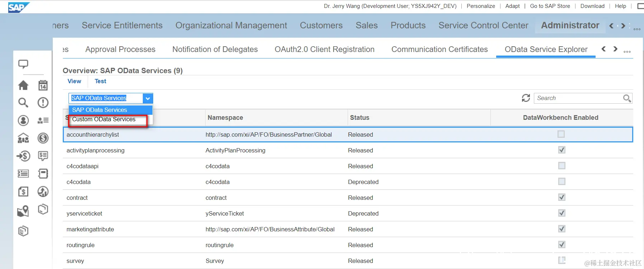The height and width of the screenshot is (269, 644).
Task: Open the exclamation alert icon in sidebar
Action: click(x=43, y=103)
